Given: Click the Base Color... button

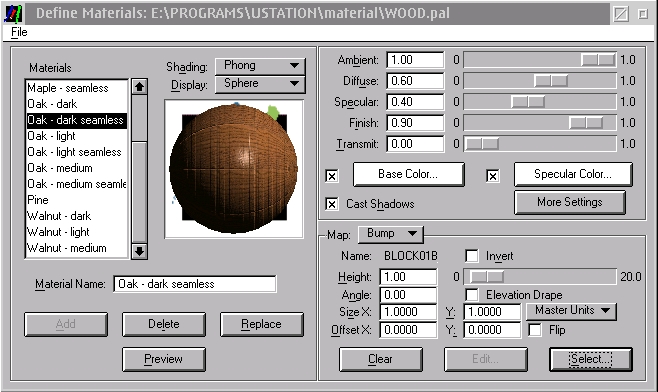Looking at the screenshot, I should pos(408,174).
